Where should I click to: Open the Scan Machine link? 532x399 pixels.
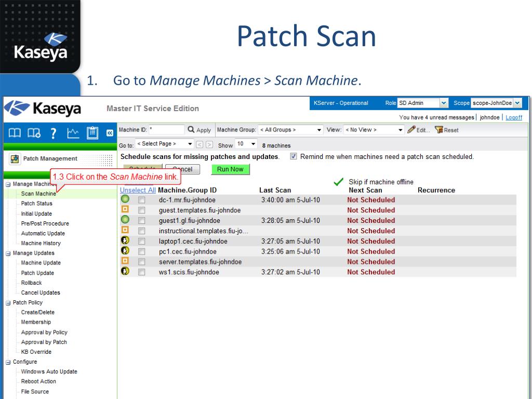38,194
